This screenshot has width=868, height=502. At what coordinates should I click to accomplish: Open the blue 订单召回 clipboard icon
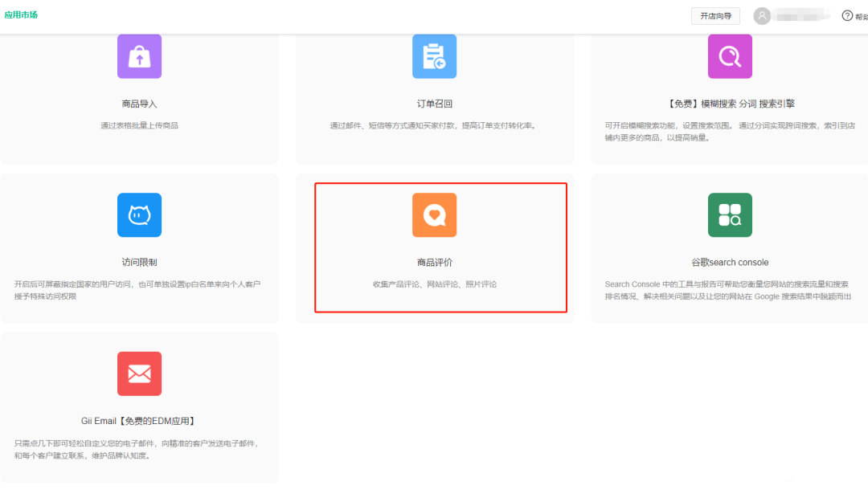[434, 56]
